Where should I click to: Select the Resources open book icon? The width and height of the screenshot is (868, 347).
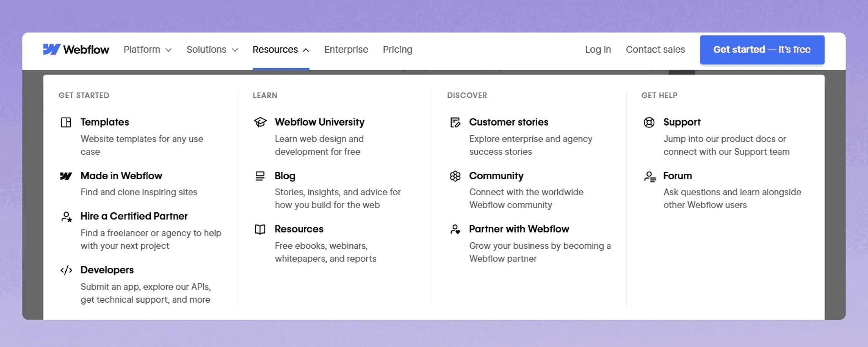pyautogui.click(x=260, y=230)
